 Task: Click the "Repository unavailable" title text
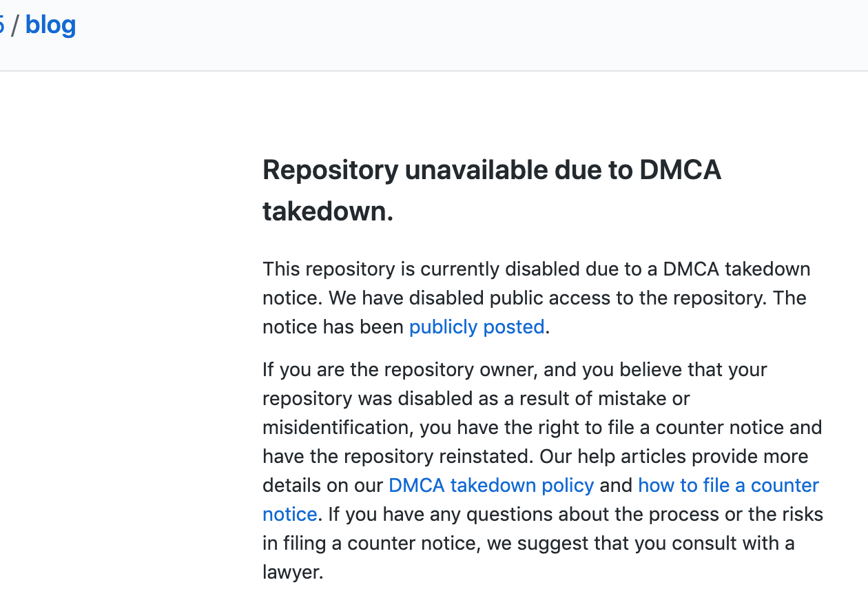pos(492,169)
